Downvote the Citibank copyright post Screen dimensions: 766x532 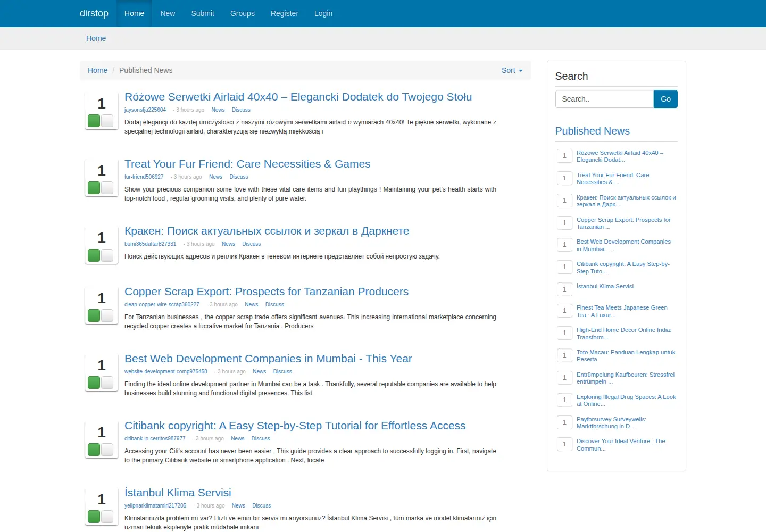click(x=107, y=450)
